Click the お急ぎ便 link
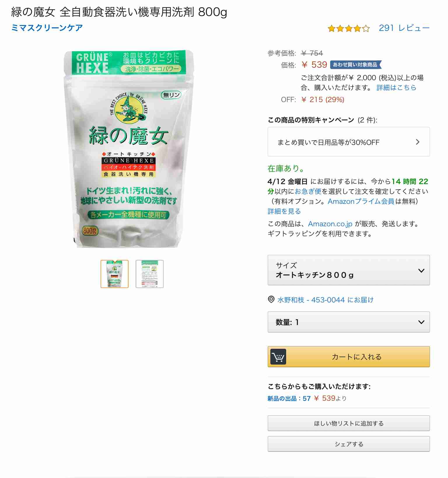 point(308,191)
